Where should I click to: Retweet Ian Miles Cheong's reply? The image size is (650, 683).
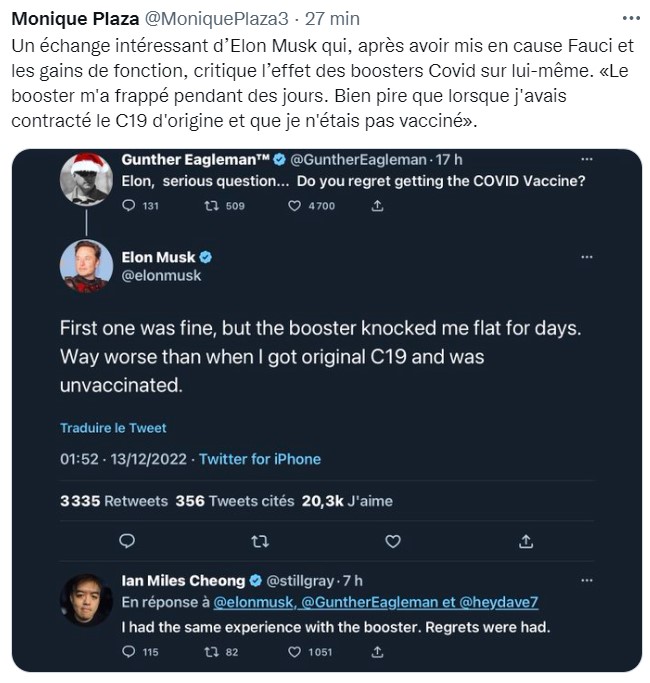click(x=211, y=652)
